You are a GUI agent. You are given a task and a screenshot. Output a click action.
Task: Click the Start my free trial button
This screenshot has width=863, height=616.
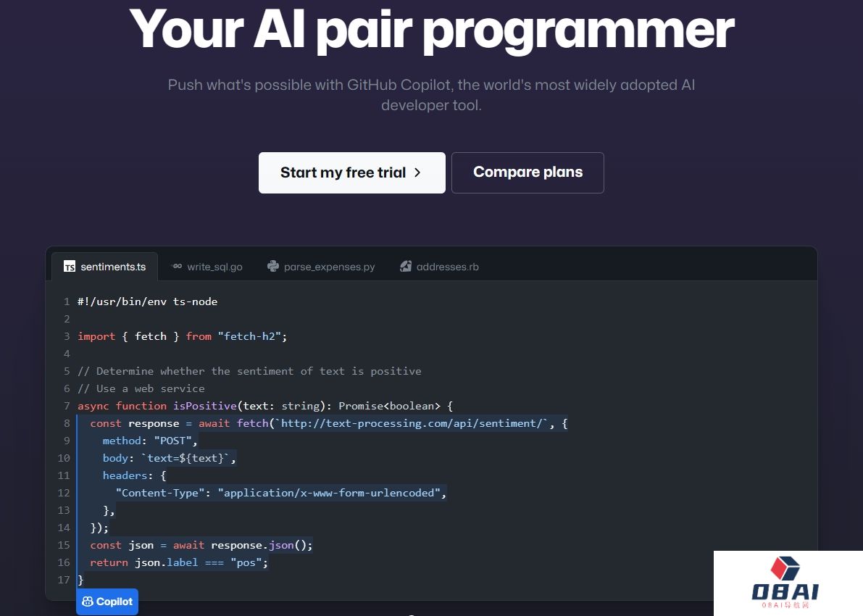pos(352,173)
